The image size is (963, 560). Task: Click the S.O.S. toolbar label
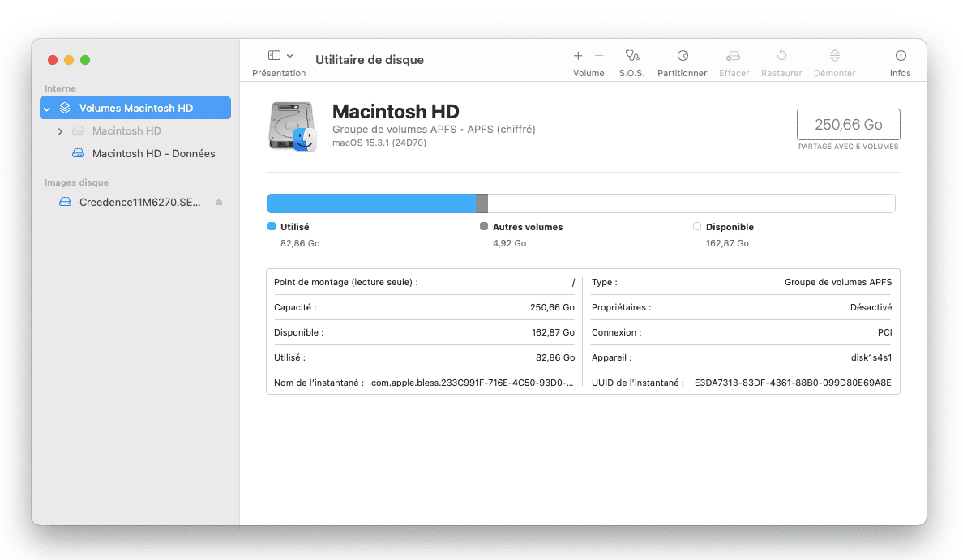[x=632, y=73]
